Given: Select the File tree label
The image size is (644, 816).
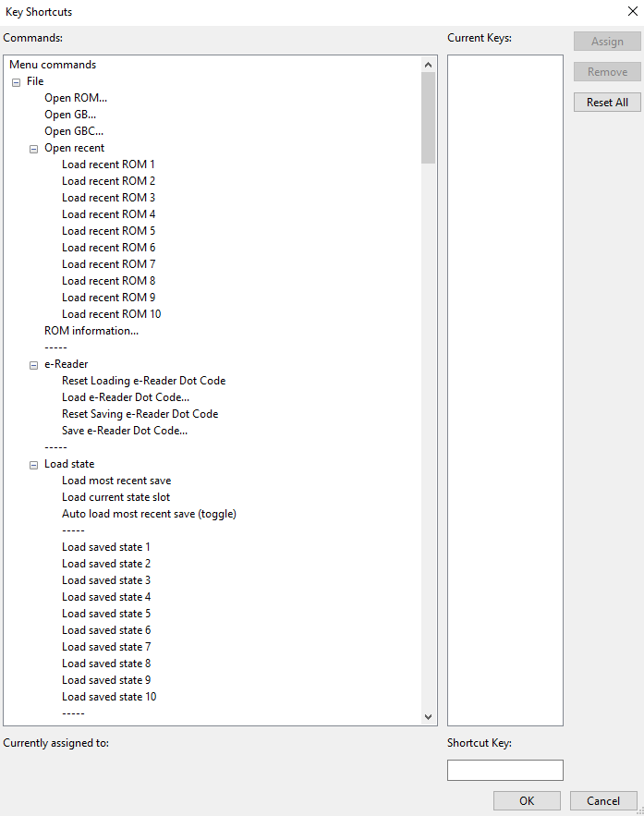Looking at the screenshot, I should [35, 81].
